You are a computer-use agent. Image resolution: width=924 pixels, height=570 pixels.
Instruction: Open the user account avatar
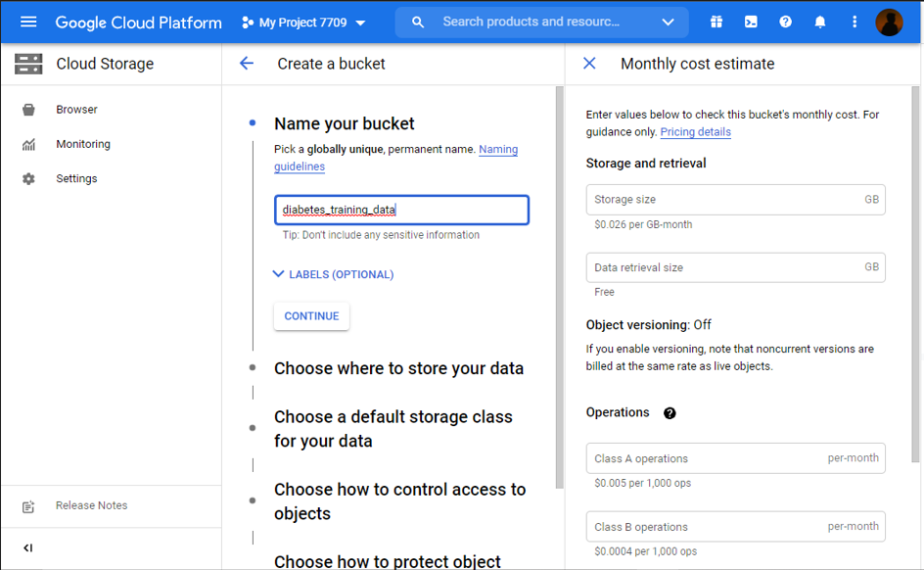coord(889,23)
